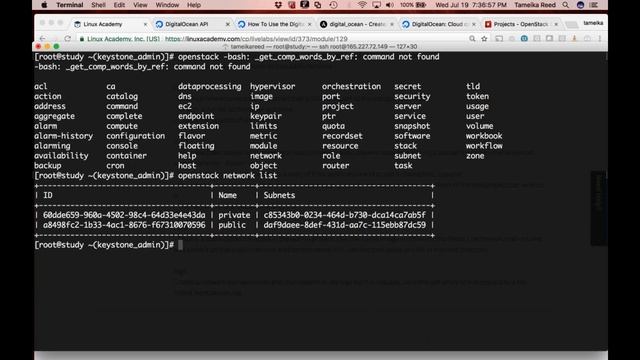Click the 'private' network name cell
The height and width of the screenshot is (360, 640).
[x=234, y=215]
